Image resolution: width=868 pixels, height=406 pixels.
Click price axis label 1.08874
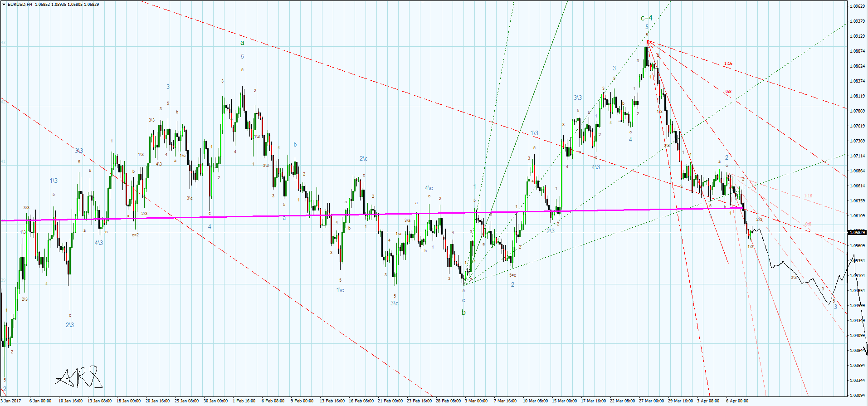(858, 51)
